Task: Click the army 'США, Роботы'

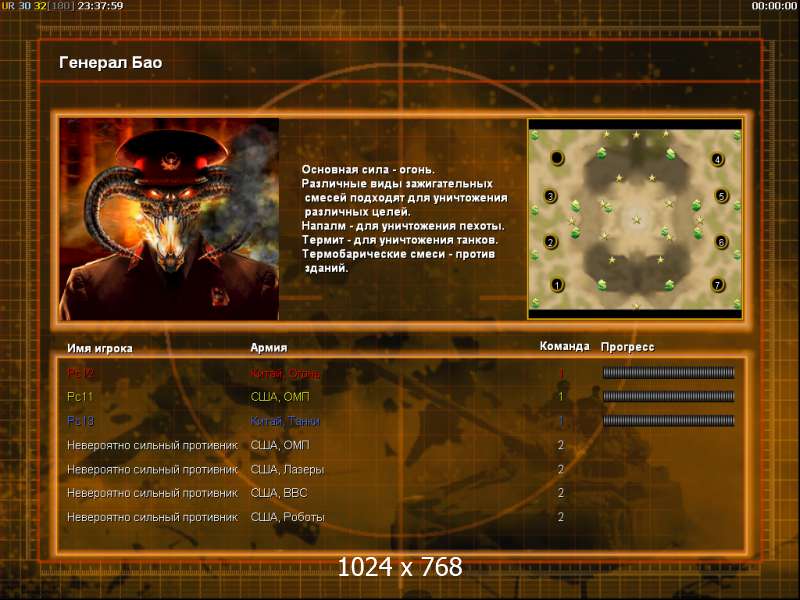Action: (287, 517)
